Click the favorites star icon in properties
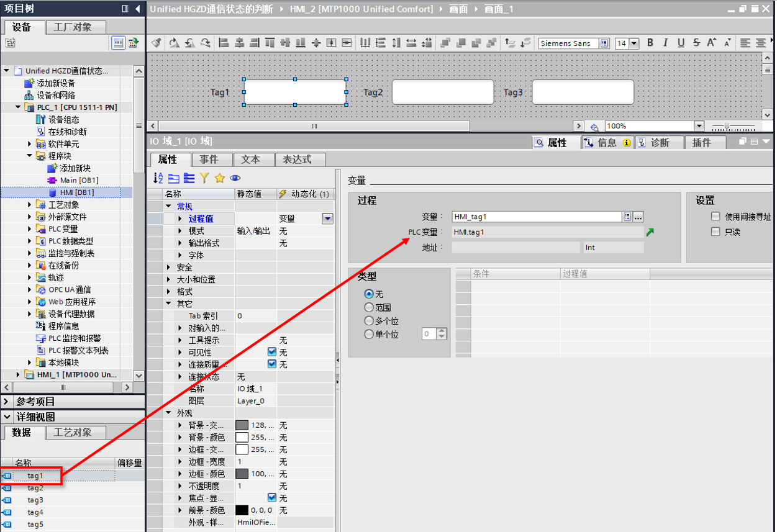This screenshot has height=532, width=777. pyautogui.click(x=219, y=178)
